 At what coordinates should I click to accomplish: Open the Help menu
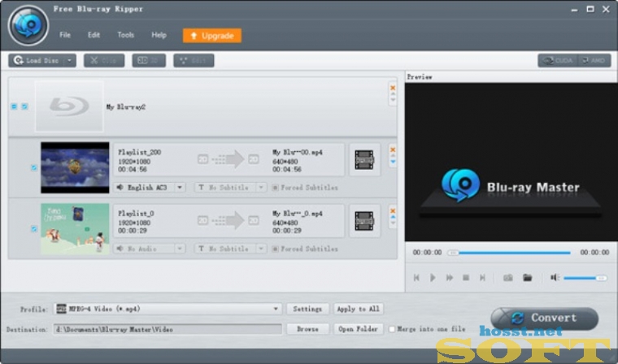pyautogui.click(x=159, y=35)
